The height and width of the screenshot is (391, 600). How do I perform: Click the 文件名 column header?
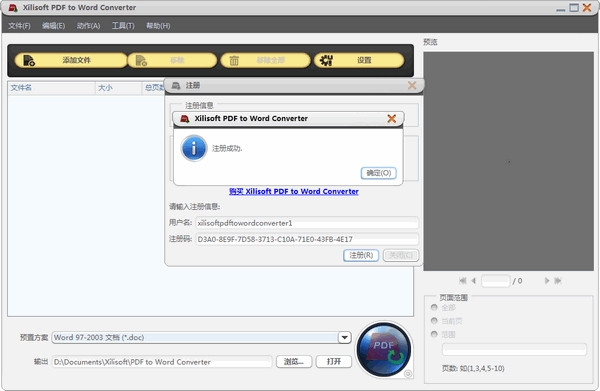click(x=51, y=88)
